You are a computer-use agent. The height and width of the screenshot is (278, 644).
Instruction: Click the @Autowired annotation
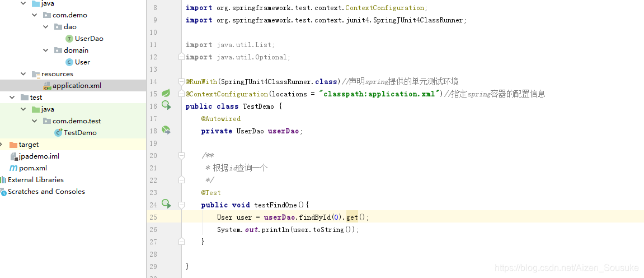[221, 118]
